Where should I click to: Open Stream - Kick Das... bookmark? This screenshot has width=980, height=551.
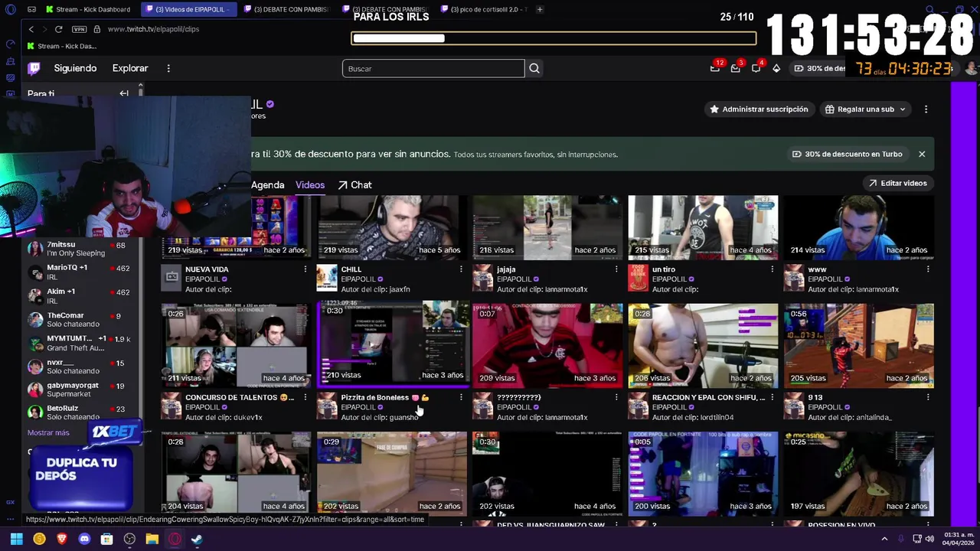click(63, 46)
